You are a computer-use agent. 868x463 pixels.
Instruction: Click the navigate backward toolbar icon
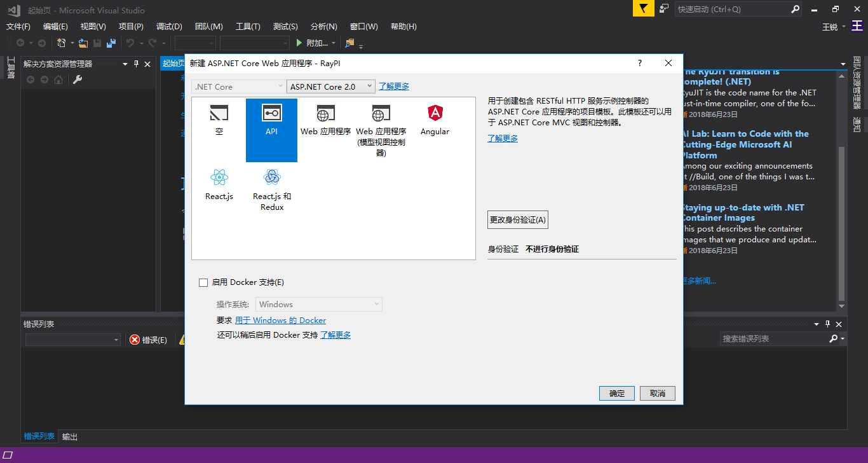click(20, 43)
